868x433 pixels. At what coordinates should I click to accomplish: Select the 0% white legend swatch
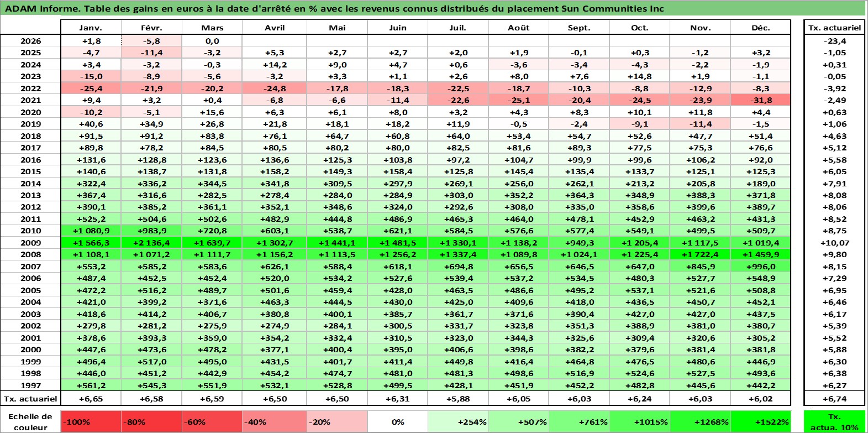click(x=398, y=422)
